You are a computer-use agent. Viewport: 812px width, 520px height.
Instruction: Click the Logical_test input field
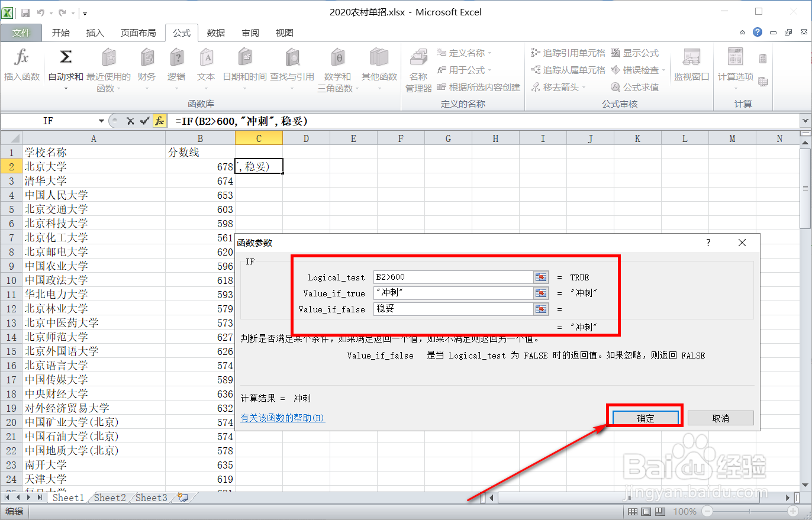point(453,277)
